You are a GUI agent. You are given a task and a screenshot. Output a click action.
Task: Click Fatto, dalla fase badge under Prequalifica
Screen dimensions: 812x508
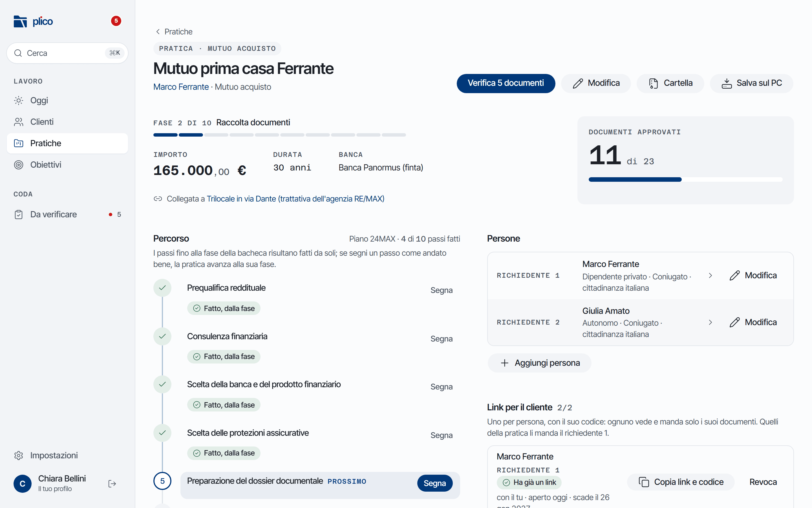point(224,308)
